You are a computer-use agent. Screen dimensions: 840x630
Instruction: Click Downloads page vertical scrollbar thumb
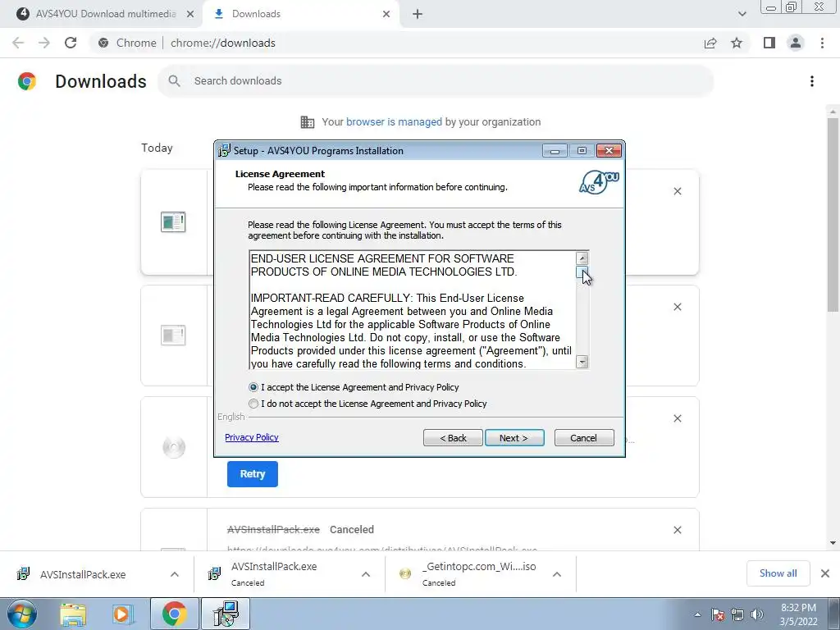pos(833,214)
